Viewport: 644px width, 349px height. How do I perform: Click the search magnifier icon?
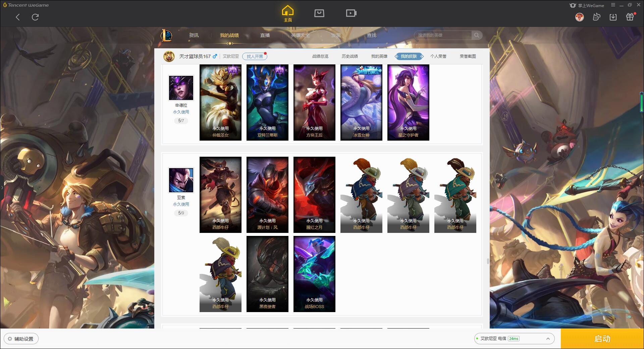476,35
